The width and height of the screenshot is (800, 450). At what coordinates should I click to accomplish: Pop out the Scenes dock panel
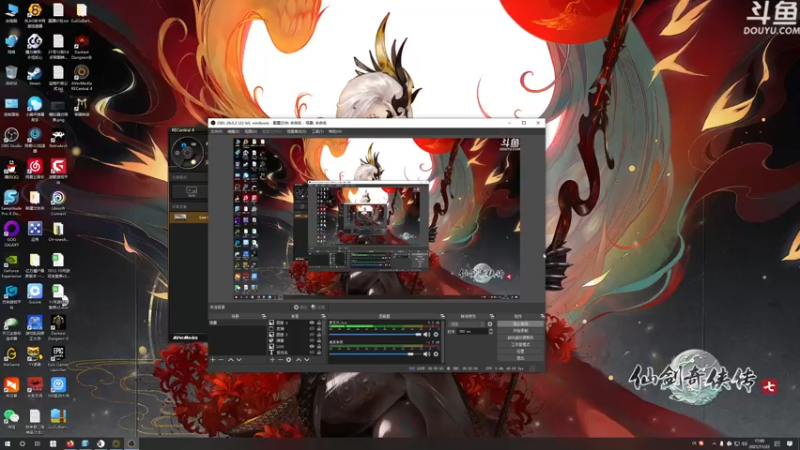264,316
